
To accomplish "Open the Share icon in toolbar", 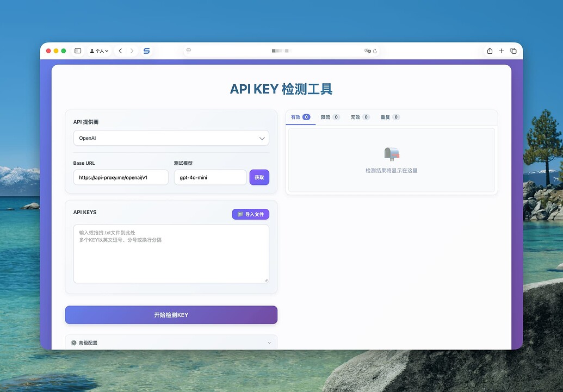I will [x=490, y=51].
